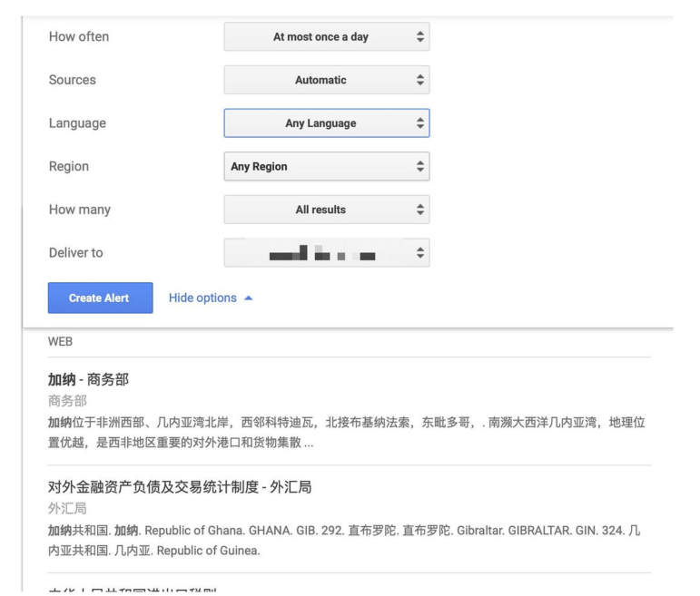Click the WEB section heading
Viewport: 700px width, 596px height.
click(60, 342)
